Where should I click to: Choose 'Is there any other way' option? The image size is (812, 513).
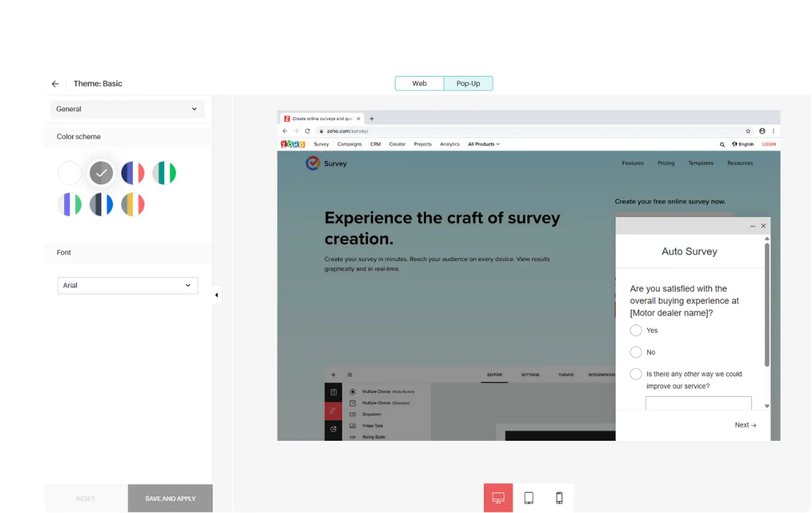[x=635, y=374]
